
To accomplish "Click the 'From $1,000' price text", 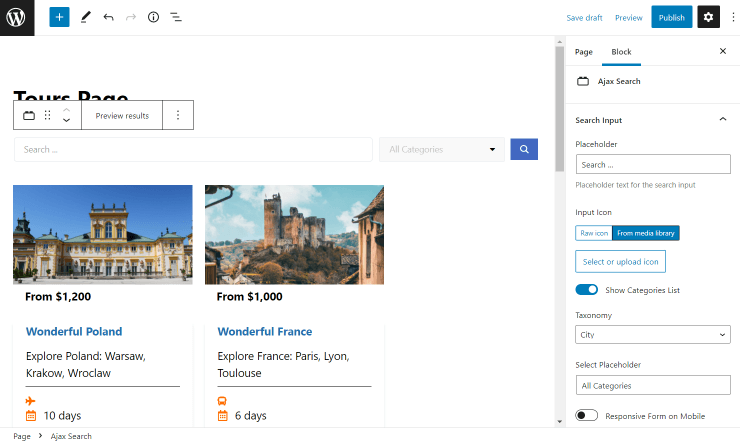I will (x=250, y=297).
